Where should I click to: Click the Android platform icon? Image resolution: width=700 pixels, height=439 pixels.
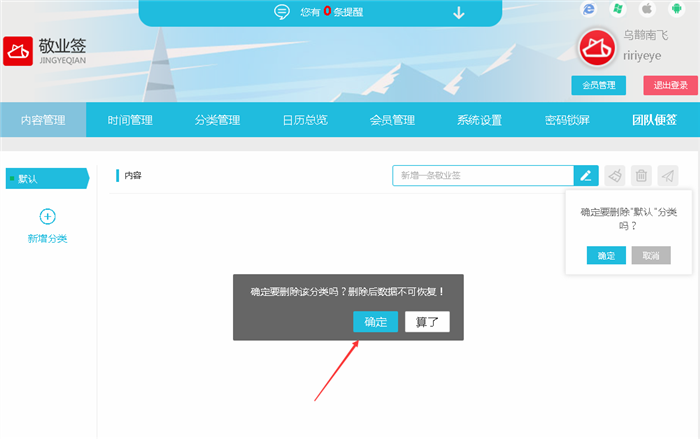(x=676, y=9)
